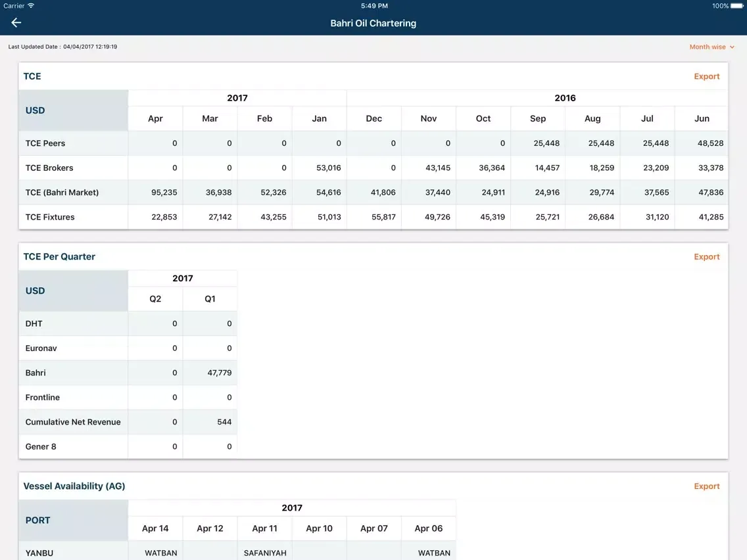Select the Nov column header
The height and width of the screenshot is (560, 747).
pos(428,118)
